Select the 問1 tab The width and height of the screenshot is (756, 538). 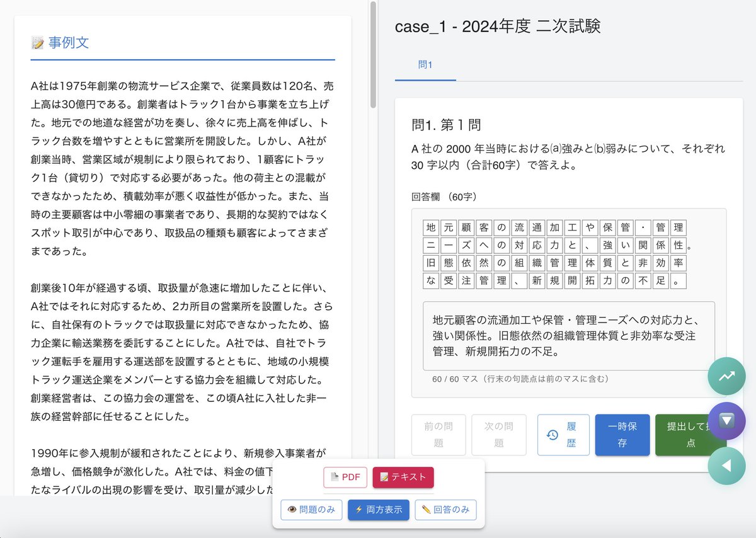click(425, 64)
